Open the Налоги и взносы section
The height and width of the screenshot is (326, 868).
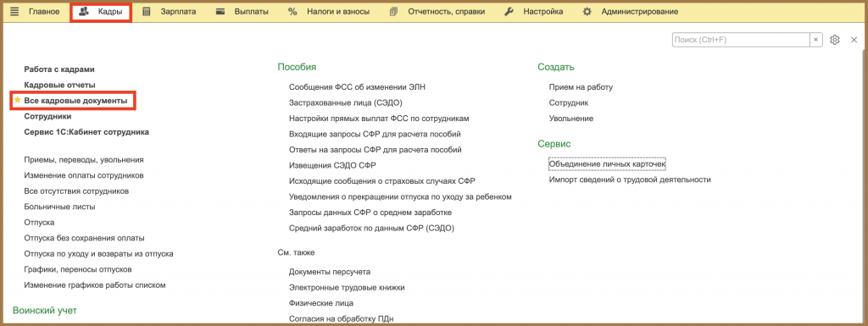coord(338,12)
